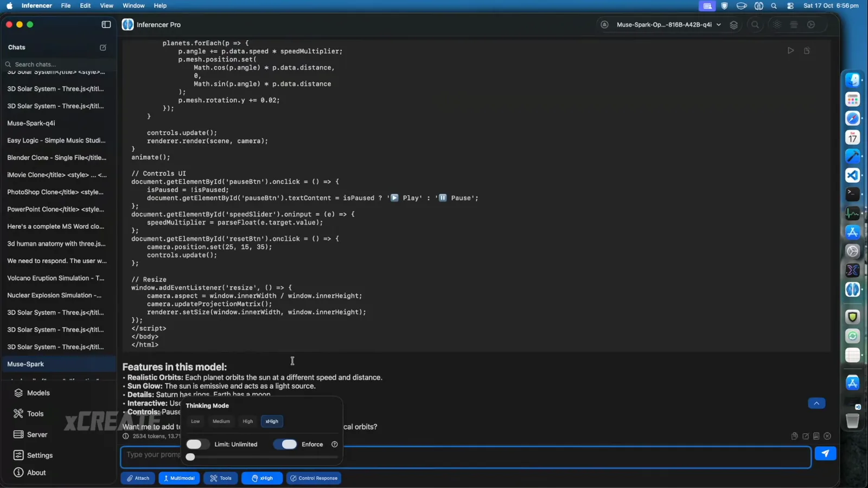
Task: Select xHigh thinking mode in popup
Action: [x=272, y=421]
